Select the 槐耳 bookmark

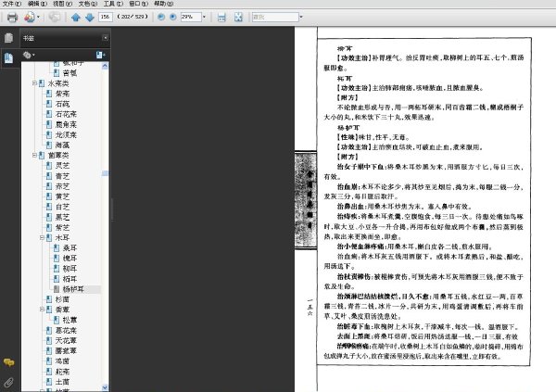pyautogui.click(x=69, y=259)
